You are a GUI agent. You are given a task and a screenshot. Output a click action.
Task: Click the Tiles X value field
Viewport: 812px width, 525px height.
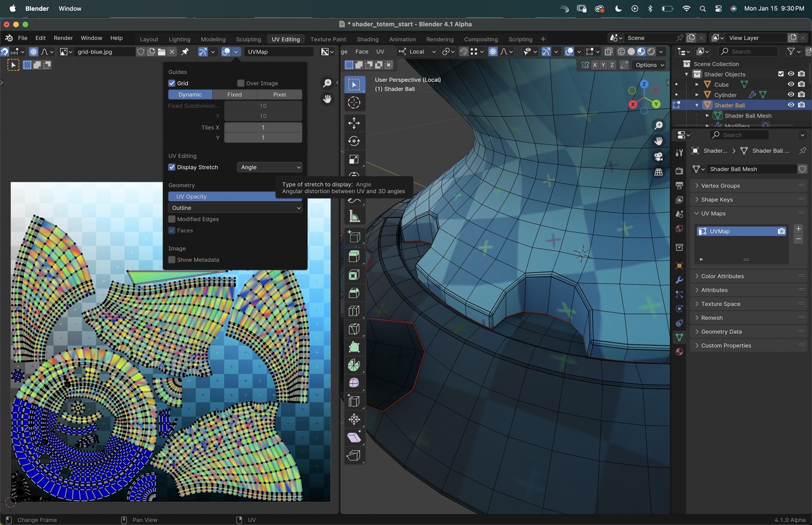point(263,128)
